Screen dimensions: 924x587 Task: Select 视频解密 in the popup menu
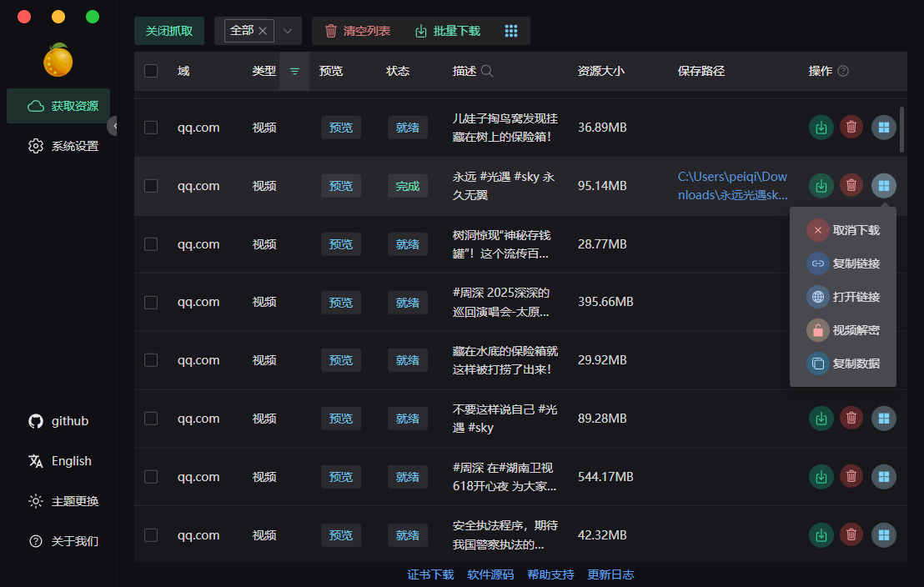(x=843, y=330)
